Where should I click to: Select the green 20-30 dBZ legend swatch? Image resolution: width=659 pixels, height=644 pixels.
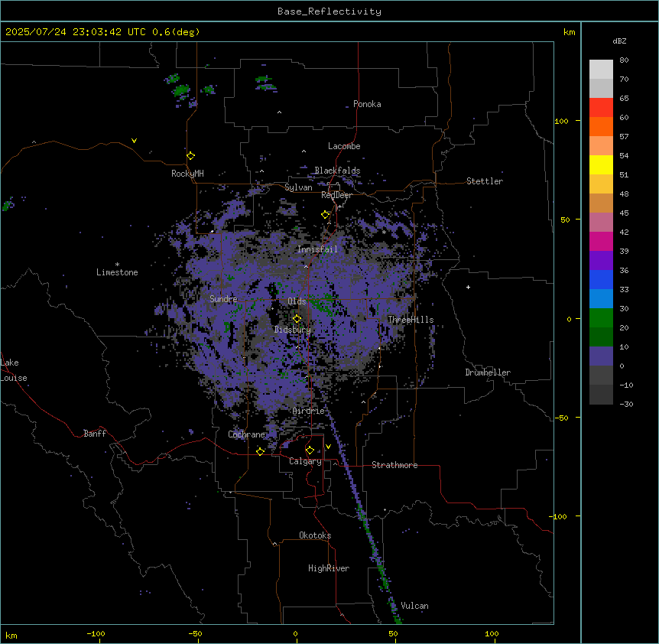click(601, 318)
